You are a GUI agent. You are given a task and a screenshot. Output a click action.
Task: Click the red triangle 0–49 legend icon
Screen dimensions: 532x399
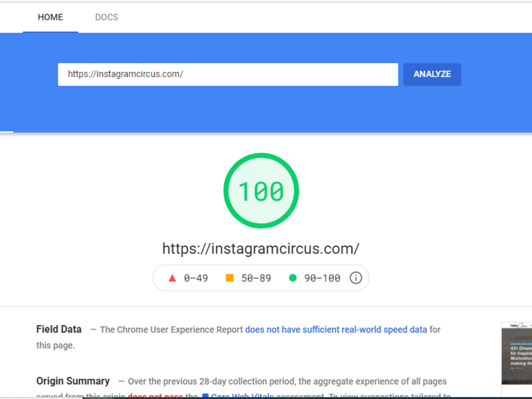(172, 278)
